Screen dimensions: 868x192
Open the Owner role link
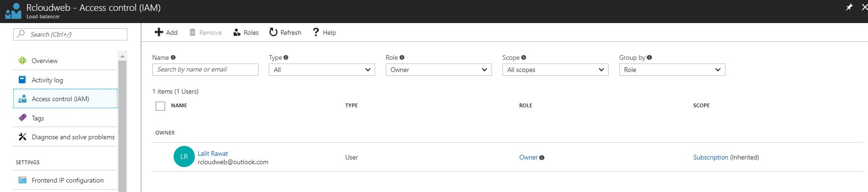click(x=528, y=157)
